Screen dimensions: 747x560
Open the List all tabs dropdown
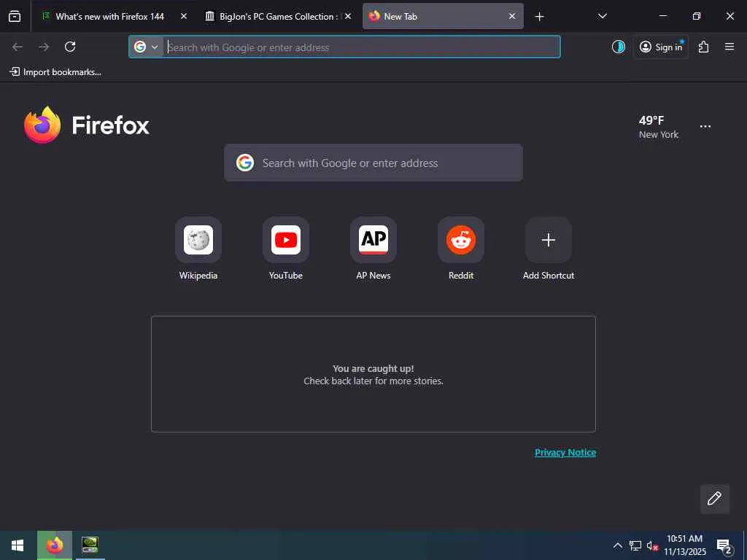602,16
